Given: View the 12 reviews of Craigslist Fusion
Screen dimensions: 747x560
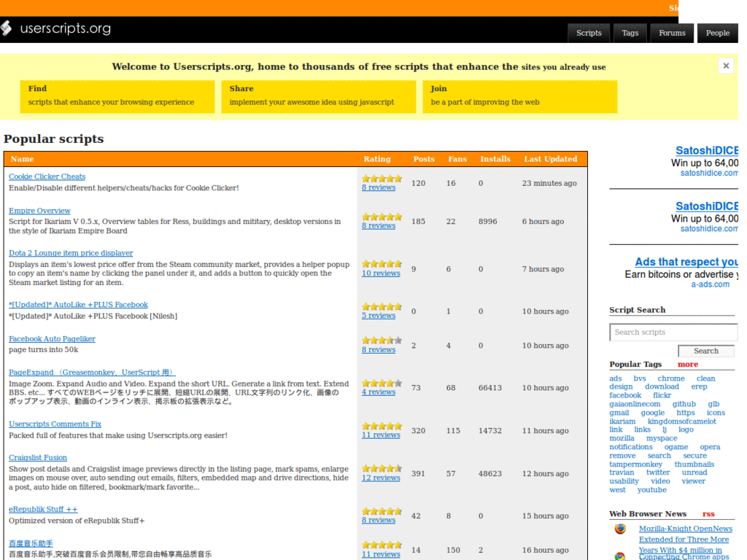Looking at the screenshot, I should coord(380,478).
